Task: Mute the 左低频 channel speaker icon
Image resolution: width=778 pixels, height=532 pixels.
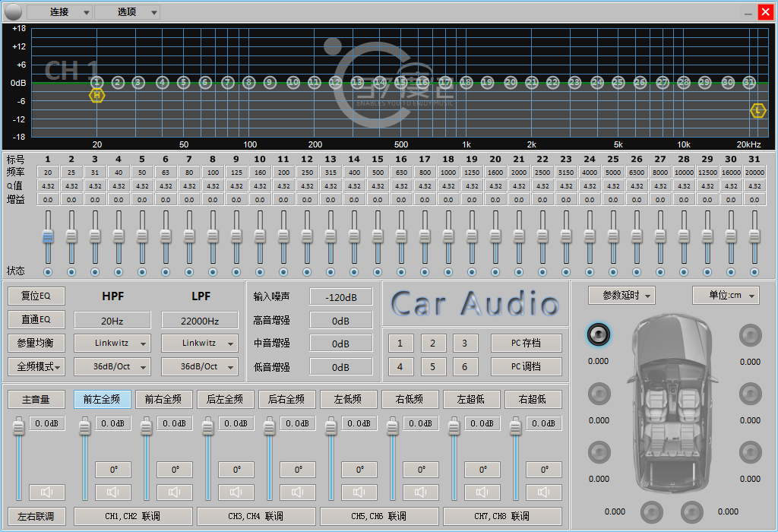Action: click(359, 492)
